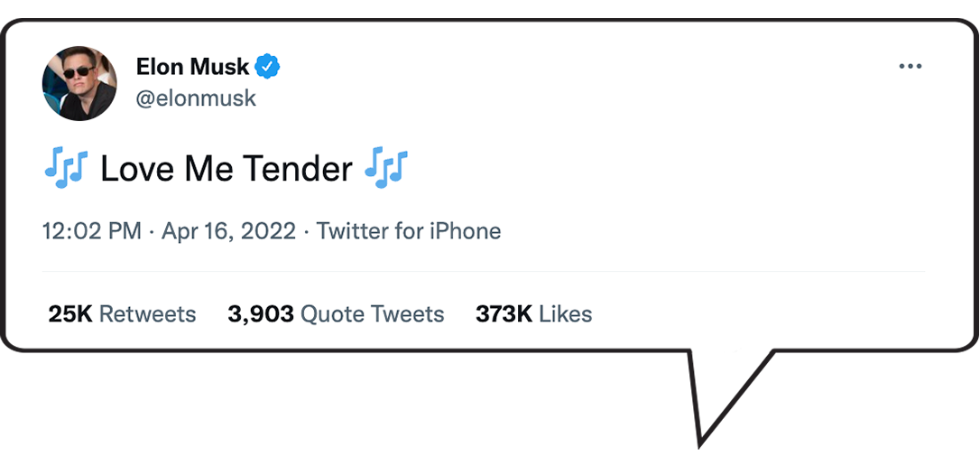Show the Quote Tweets list
Image resolution: width=980 pixels, height=457 pixels.
tap(372, 314)
